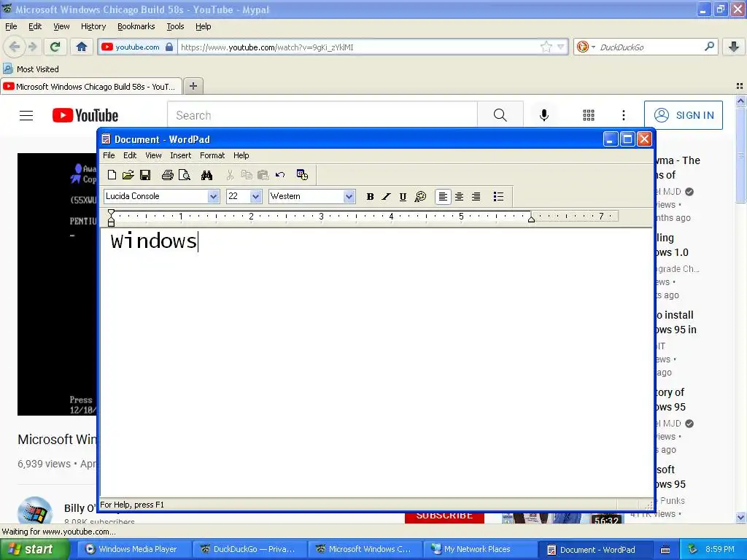Screen dimensions: 747x560
Task: Expand the Lucida Console font dropdown
Action: pyautogui.click(x=214, y=196)
